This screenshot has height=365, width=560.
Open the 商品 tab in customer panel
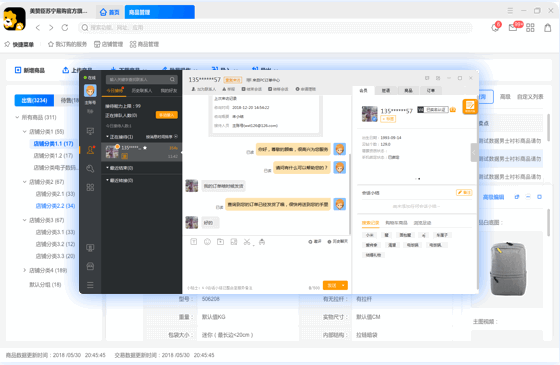tap(408, 91)
